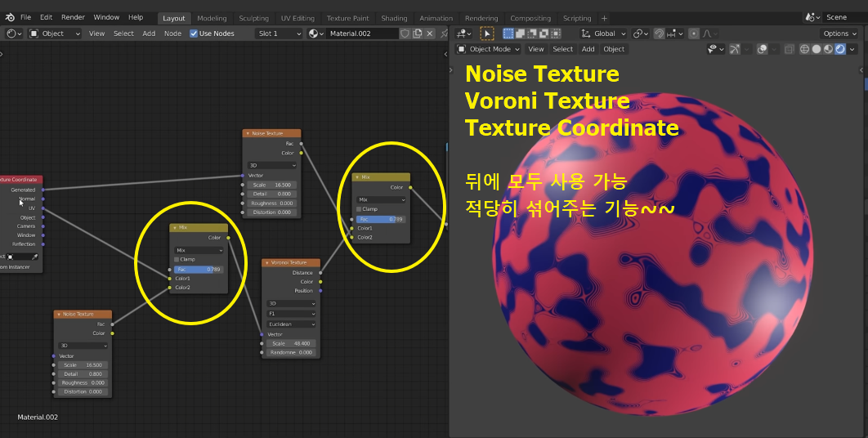The height and width of the screenshot is (438, 868).
Task: Open snapping element dropdown beside magnet
Action: 675,34
